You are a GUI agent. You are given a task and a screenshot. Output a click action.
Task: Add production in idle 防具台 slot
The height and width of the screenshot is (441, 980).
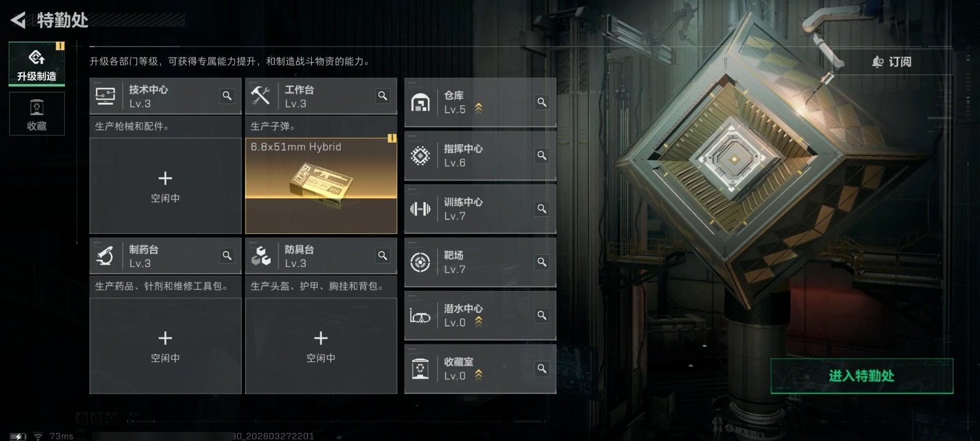[321, 346]
